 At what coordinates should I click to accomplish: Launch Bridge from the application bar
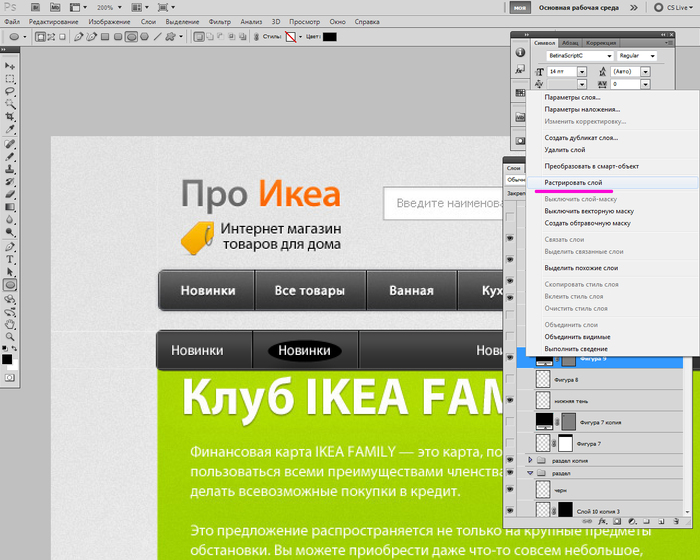pyautogui.click(x=35, y=8)
